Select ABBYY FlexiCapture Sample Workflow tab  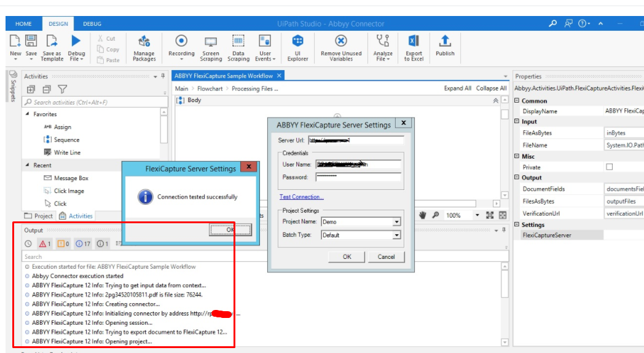[224, 76]
